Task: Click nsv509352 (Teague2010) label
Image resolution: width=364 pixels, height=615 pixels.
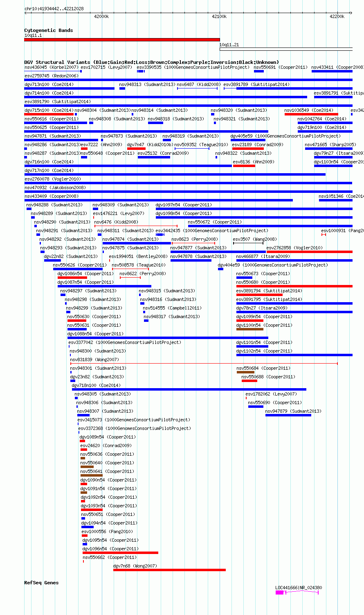Action: [x=201, y=145]
